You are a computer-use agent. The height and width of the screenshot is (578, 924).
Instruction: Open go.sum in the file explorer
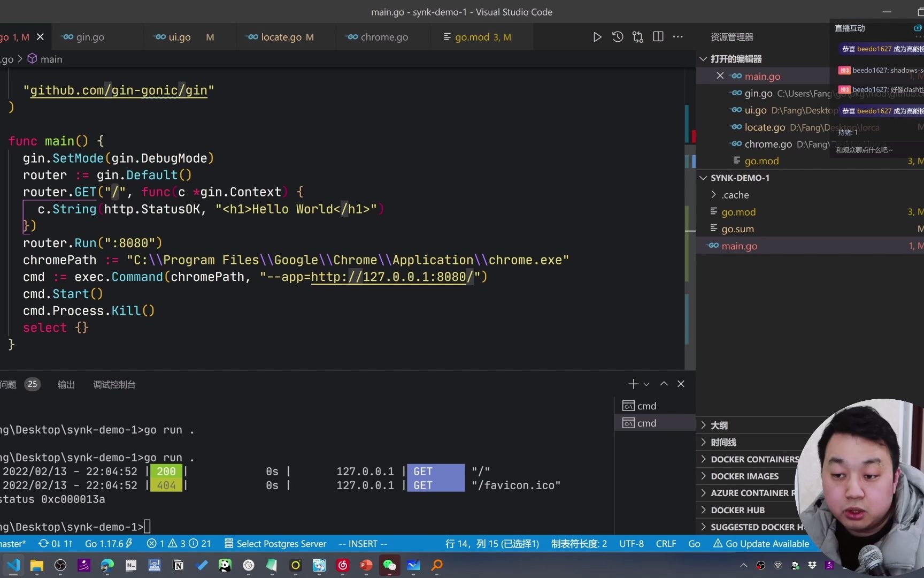tap(737, 229)
